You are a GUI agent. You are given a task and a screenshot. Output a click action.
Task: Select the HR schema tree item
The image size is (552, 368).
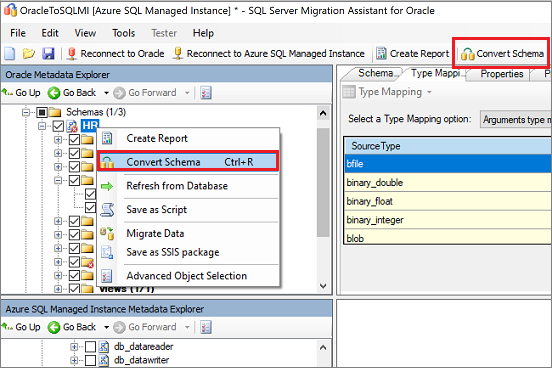[90, 125]
